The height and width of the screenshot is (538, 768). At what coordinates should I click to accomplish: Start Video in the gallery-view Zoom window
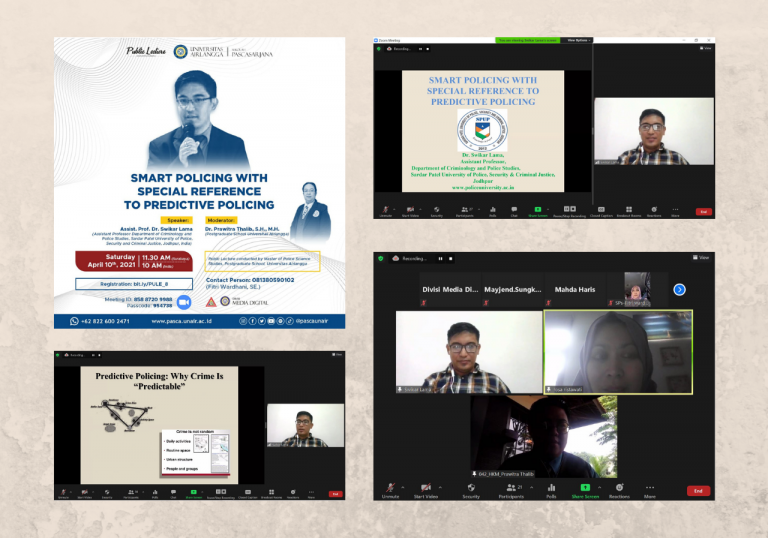pos(426,490)
